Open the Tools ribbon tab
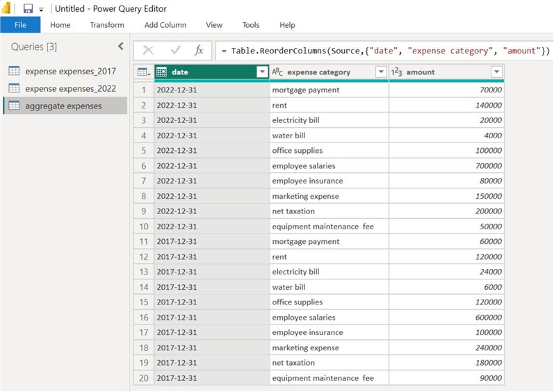This screenshot has height=392, width=554. coord(251,25)
